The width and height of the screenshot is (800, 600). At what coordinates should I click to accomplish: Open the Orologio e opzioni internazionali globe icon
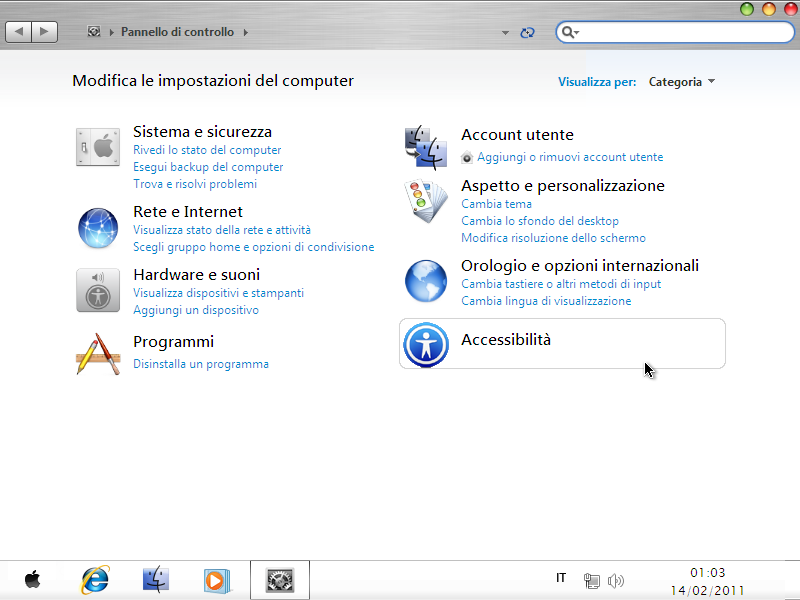pos(426,281)
